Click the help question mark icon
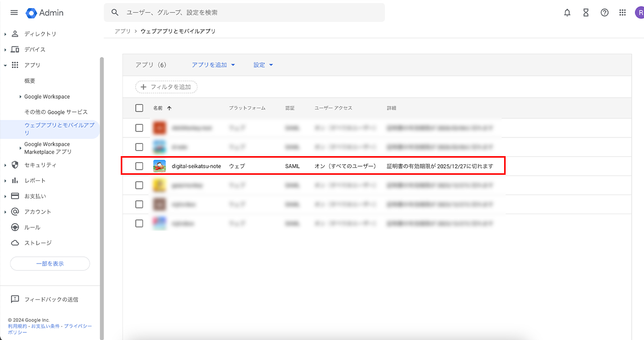 604,13
